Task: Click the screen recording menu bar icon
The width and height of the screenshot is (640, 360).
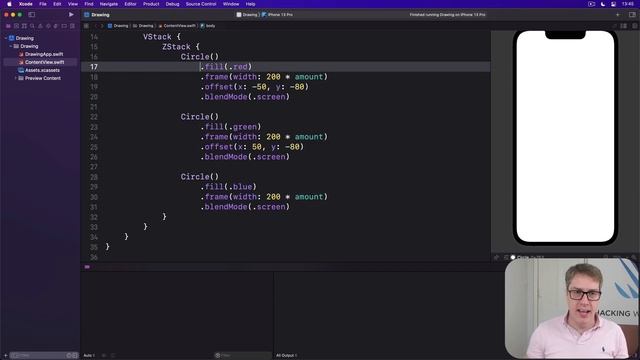Action: 591,4
